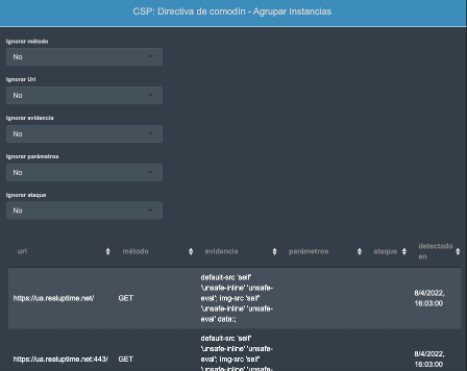The image size is (467, 371).
Task: Click date 8/4/2022 in the :443 row
Action: [x=429, y=359]
